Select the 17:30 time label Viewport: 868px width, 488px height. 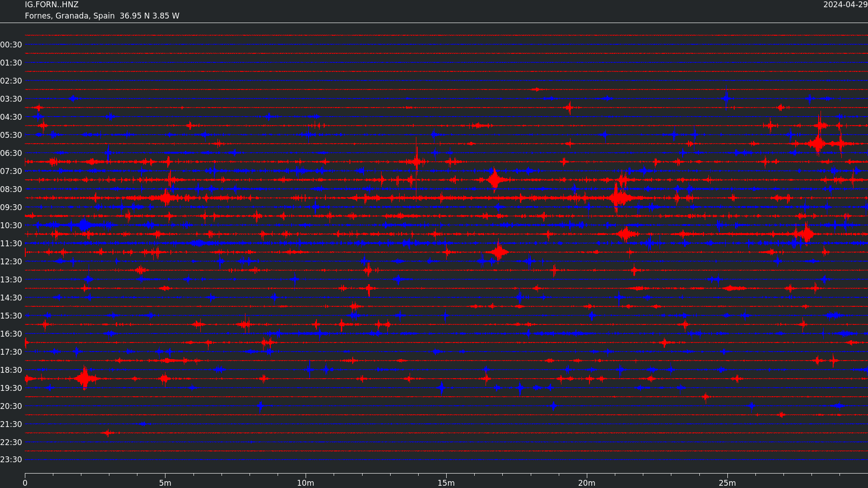tap(11, 352)
